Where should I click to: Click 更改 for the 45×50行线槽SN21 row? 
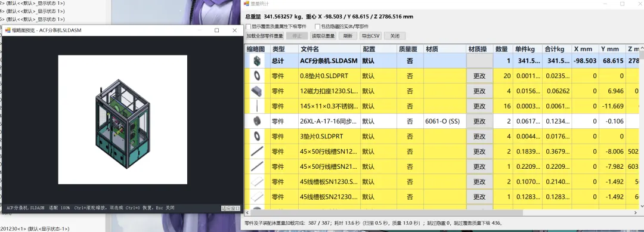click(x=479, y=167)
